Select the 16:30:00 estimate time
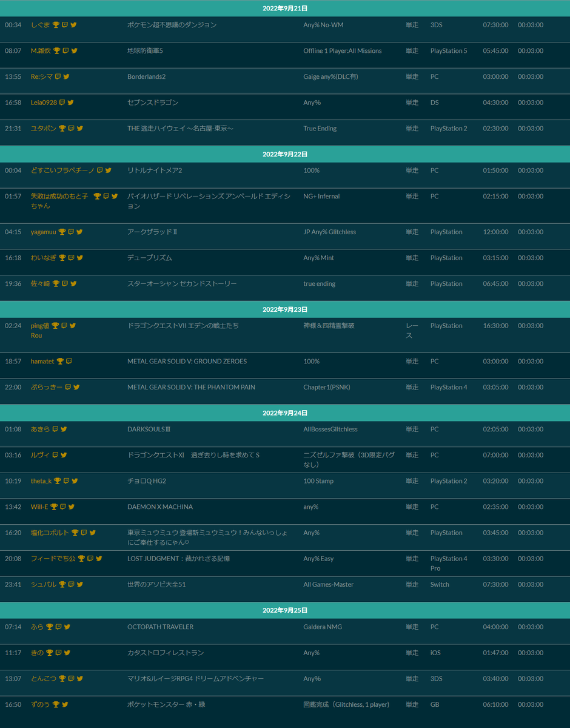This screenshot has width=570, height=728. pyautogui.click(x=495, y=326)
